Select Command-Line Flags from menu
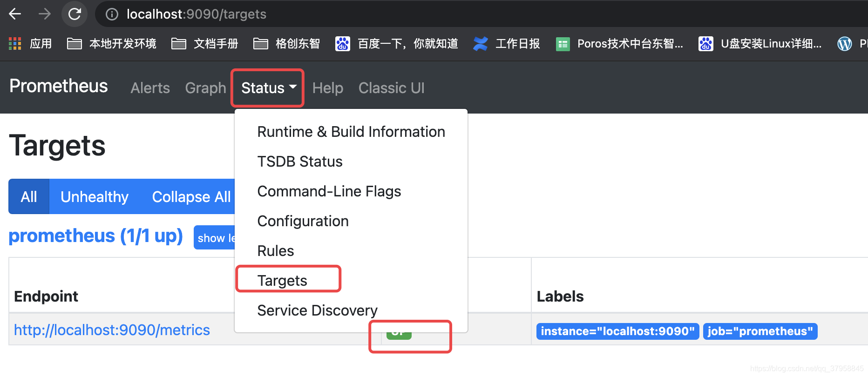The width and height of the screenshot is (868, 377). point(351,191)
